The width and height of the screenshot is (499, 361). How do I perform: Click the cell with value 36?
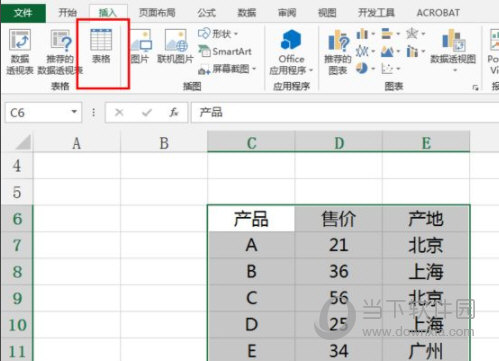pos(339,271)
